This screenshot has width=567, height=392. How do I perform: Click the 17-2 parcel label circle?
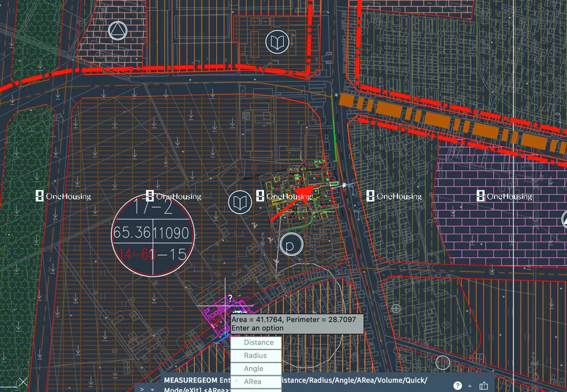pyautogui.click(x=153, y=235)
